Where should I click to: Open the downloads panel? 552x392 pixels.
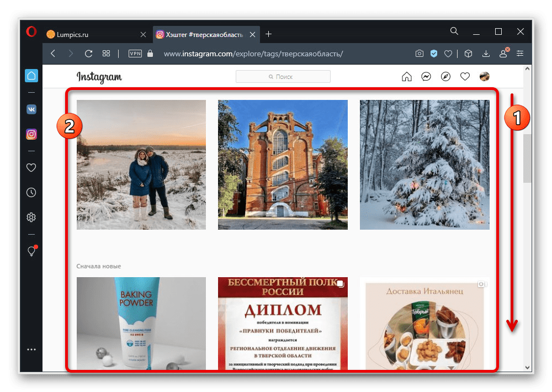(486, 54)
